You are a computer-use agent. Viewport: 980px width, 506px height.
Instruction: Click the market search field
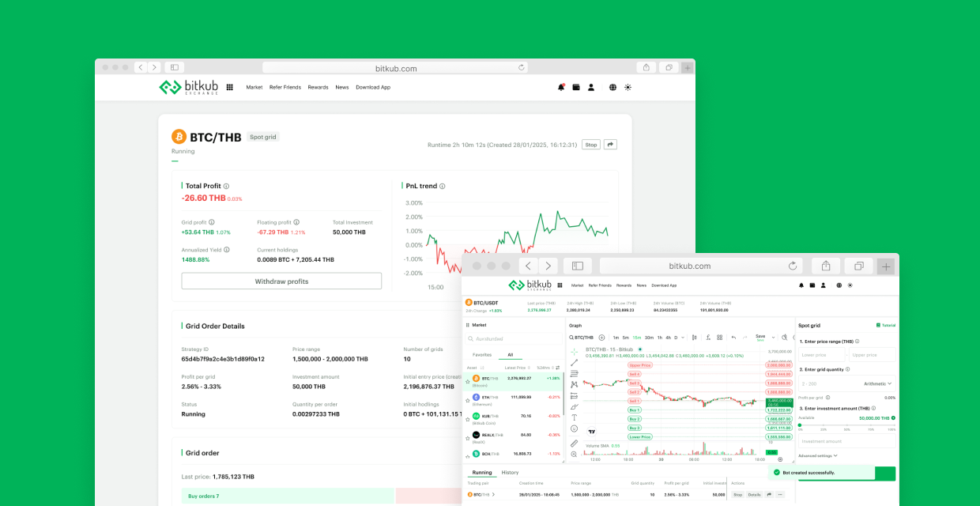pyautogui.click(x=512, y=338)
